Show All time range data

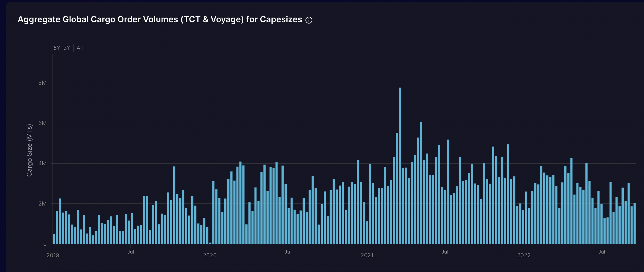click(79, 48)
